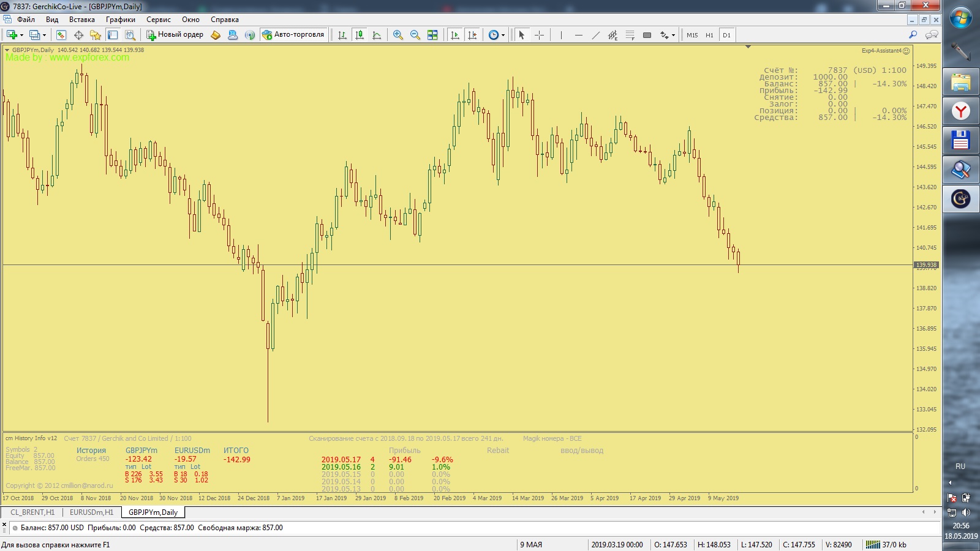This screenshot has height=551, width=980.
Task: Open the Графики menu
Action: click(120, 20)
